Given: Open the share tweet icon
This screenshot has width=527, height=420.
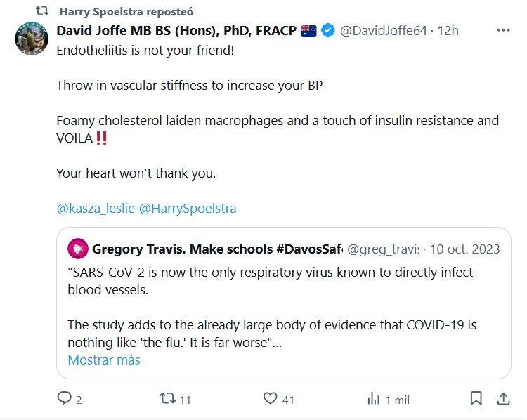Looking at the screenshot, I should [503, 398].
